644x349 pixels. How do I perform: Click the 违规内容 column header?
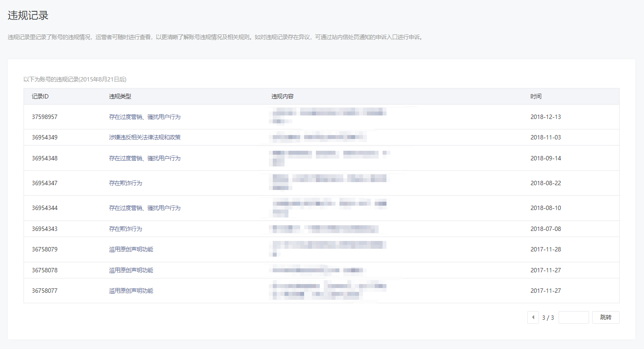coord(282,96)
